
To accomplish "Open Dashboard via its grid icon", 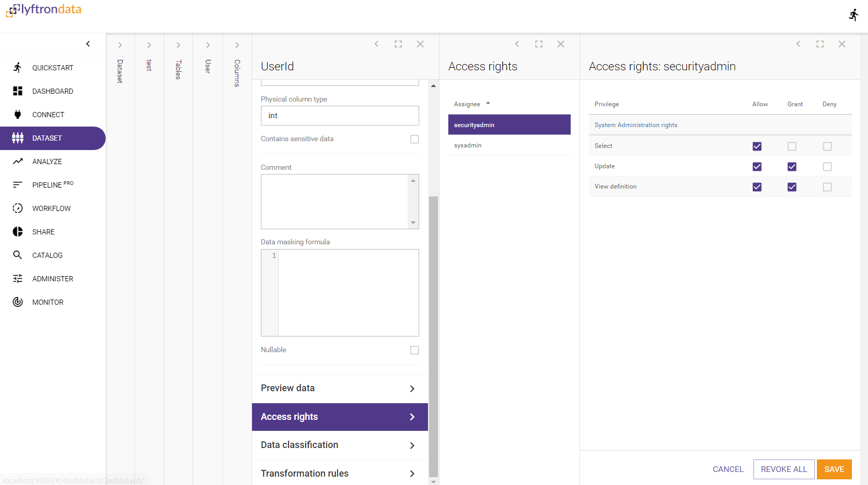I will click(x=18, y=91).
